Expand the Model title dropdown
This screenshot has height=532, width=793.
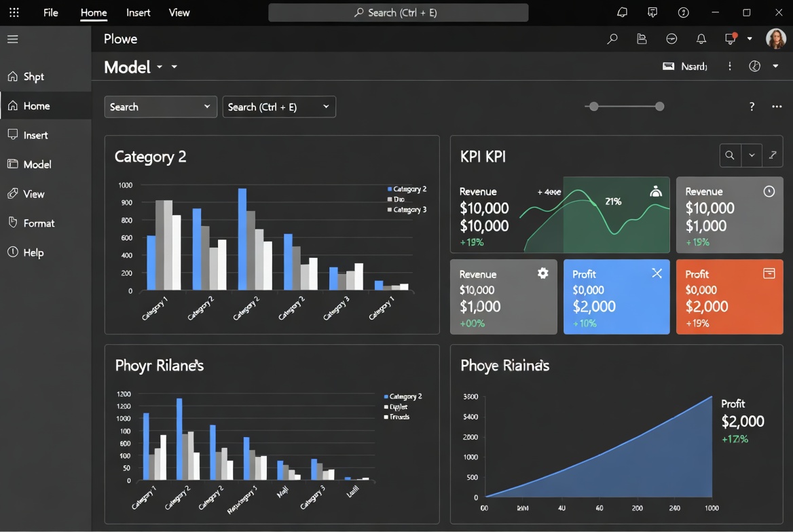[160, 67]
